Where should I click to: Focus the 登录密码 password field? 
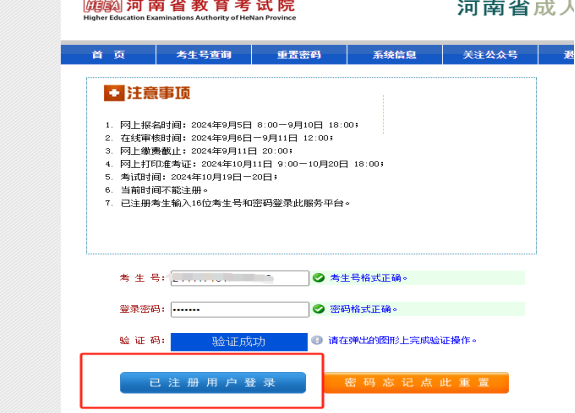[240, 310]
